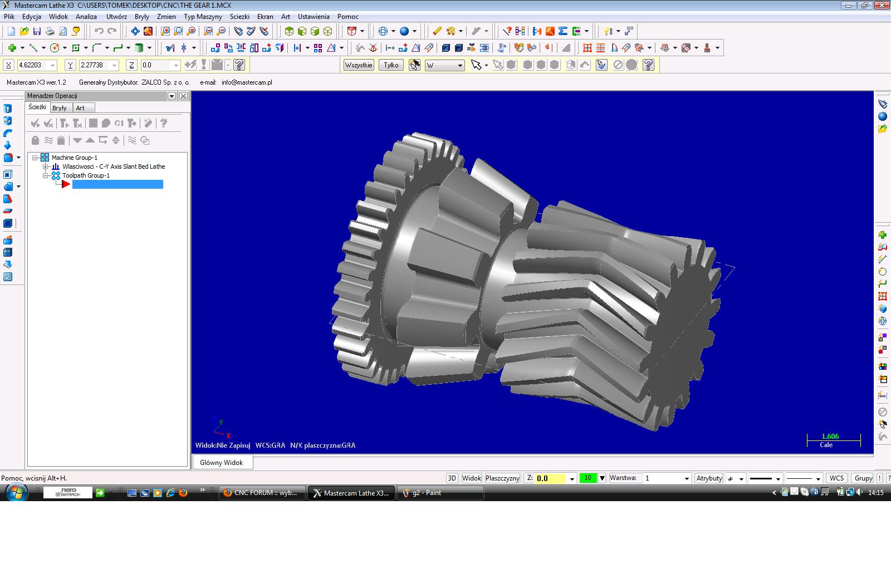This screenshot has height=588, width=891.
Task: Click the G1 post icon in manager
Action: point(119,123)
